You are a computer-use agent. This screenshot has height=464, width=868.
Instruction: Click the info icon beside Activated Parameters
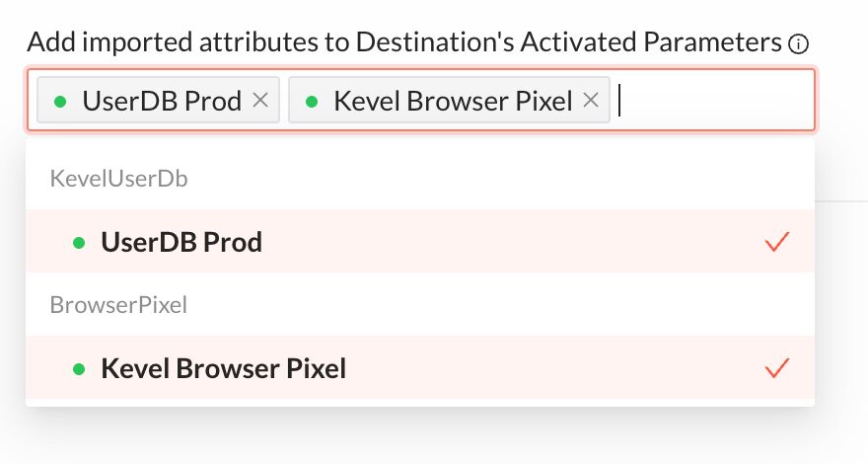(x=798, y=43)
